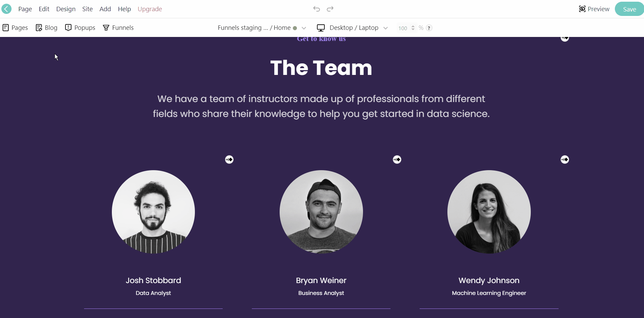Open the Add menu
The image size is (644, 318).
105,9
